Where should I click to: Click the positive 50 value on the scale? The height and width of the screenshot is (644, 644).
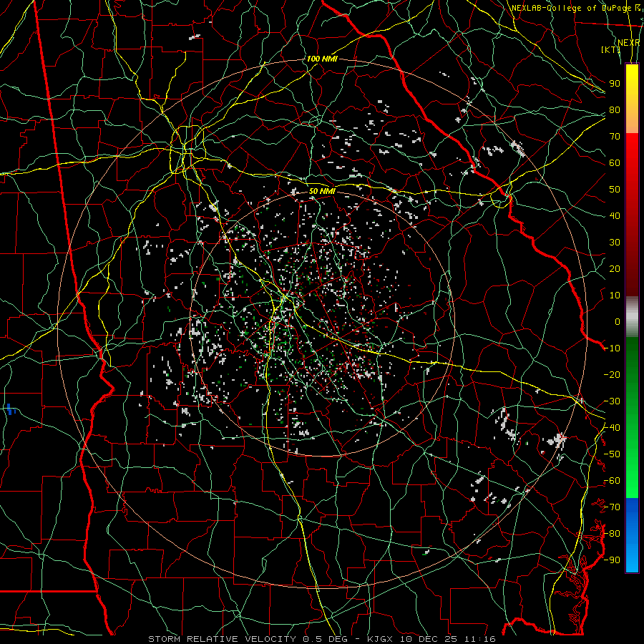click(x=615, y=189)
